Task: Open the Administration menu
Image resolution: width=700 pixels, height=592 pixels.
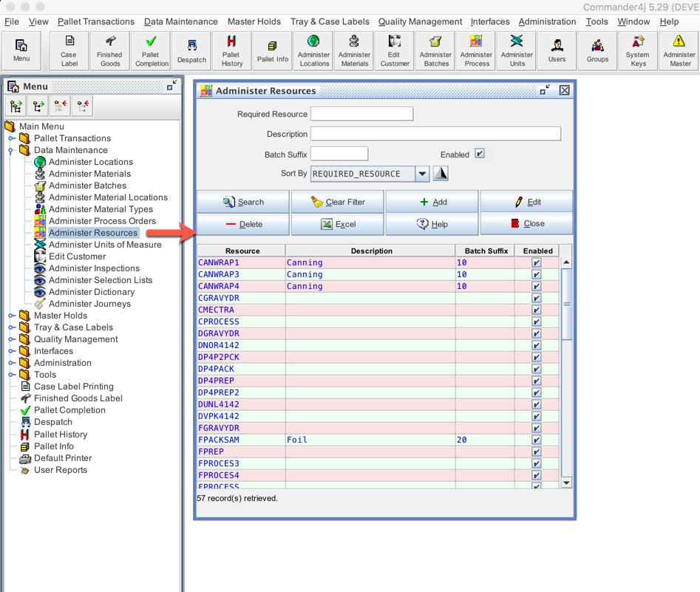Action: [x=547, y=21]
